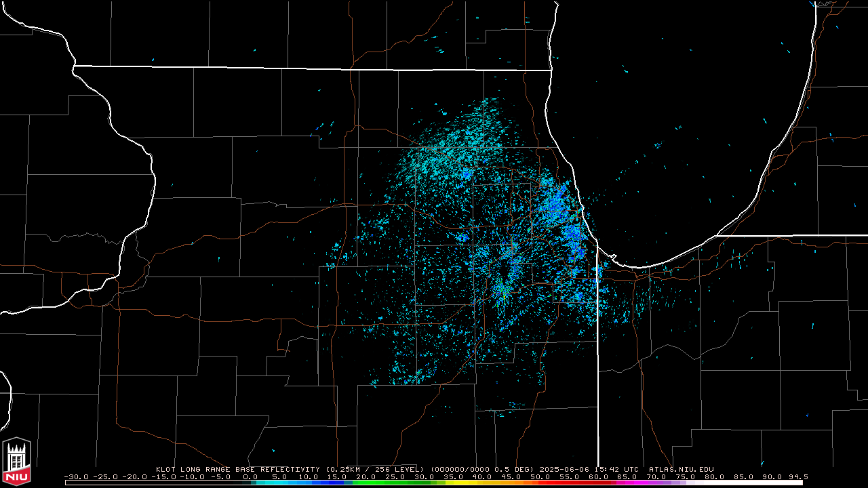
Task: Click the 35.0 scale label
Action: [453, 476]
